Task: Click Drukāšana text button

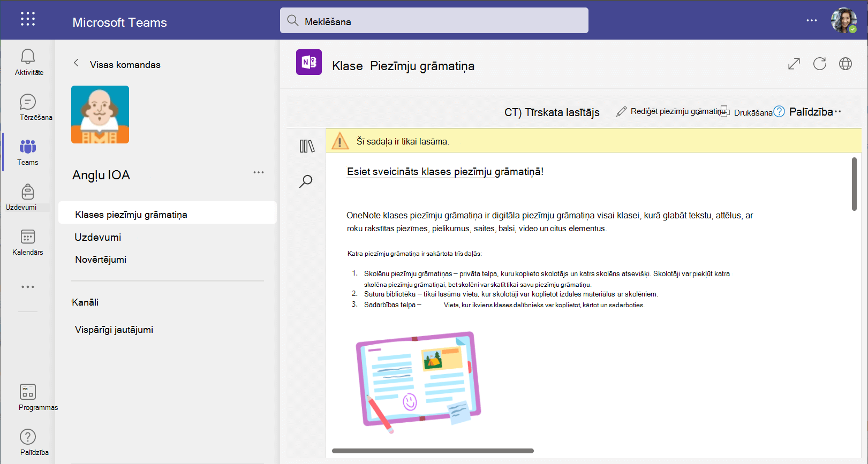Action: (x=753, y=112)
